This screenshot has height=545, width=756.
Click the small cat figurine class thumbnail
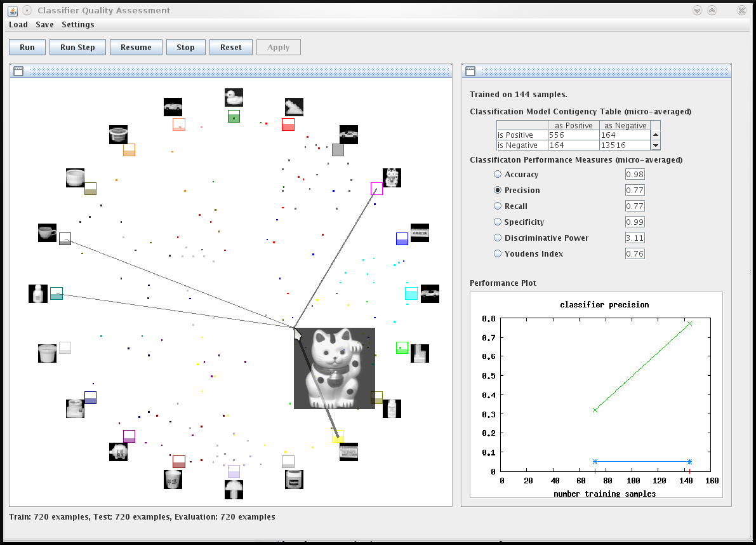[x=392, y=177]
